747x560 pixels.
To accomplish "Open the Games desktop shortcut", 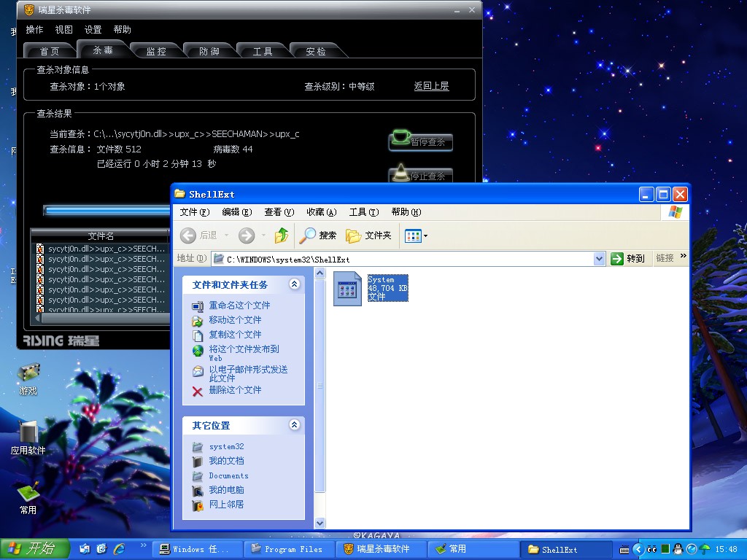I will [28, 377].
